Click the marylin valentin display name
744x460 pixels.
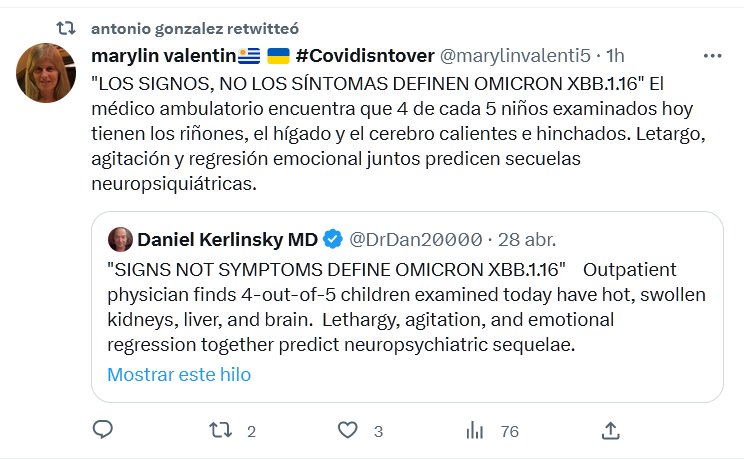pyautogui.click(x=162, y=53)
